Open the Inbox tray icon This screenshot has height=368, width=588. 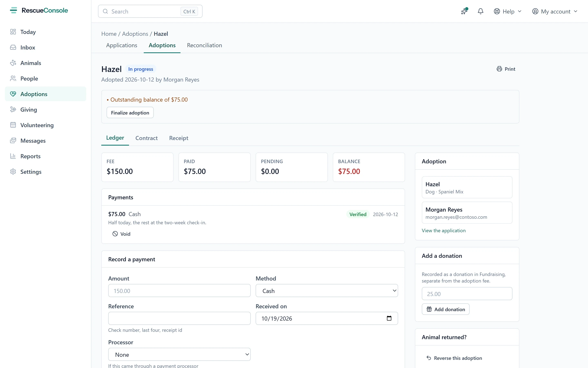(13, 47)
